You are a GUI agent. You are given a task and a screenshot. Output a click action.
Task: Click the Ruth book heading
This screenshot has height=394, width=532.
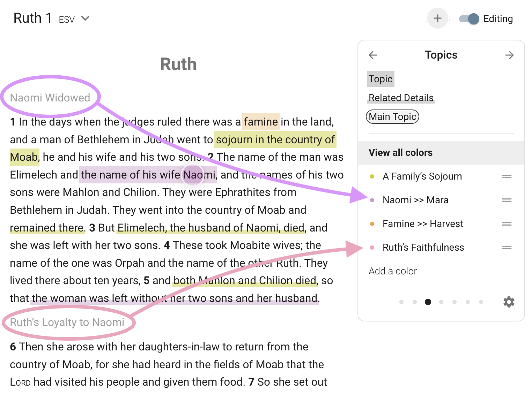[178, 64]
